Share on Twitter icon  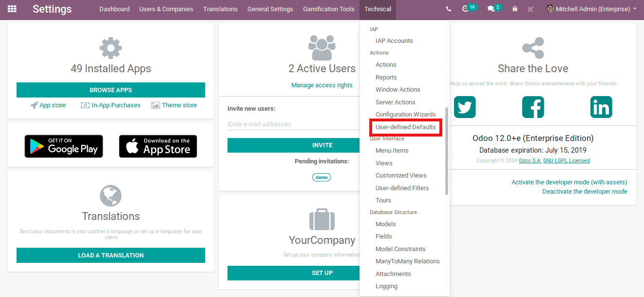(x=465, y=107)
